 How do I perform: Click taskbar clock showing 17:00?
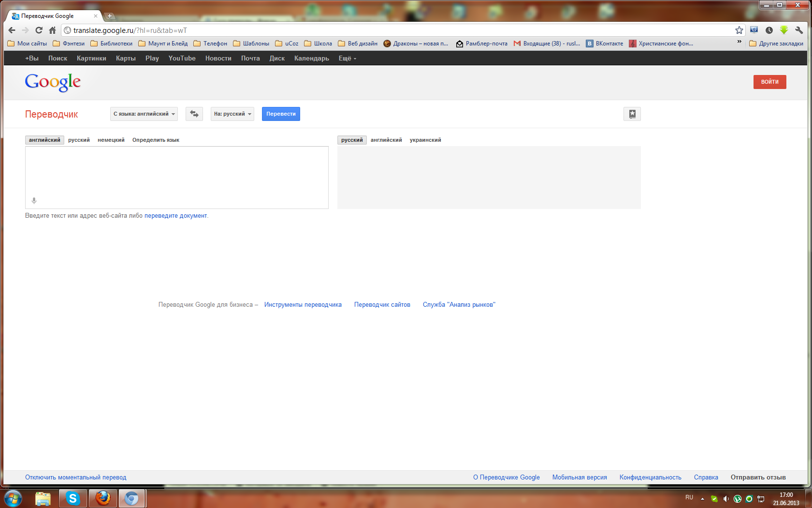coord(786,498)
